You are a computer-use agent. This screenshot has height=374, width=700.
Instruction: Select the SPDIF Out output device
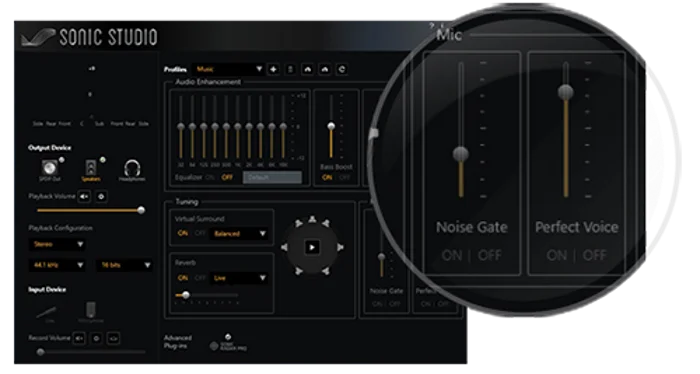pos(50,170)
